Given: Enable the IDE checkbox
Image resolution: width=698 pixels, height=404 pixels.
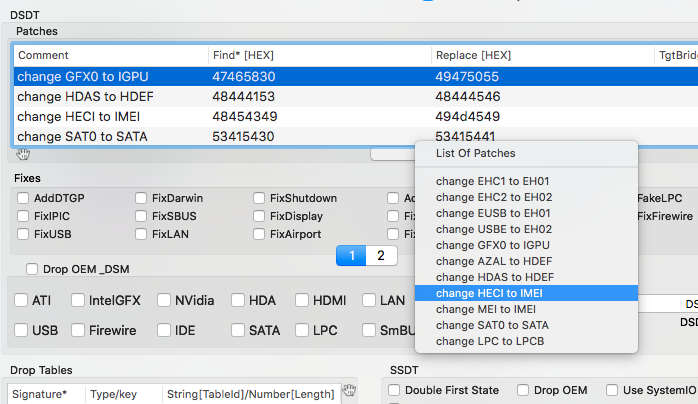Looking at the screenshot, I should coord(164,330).
